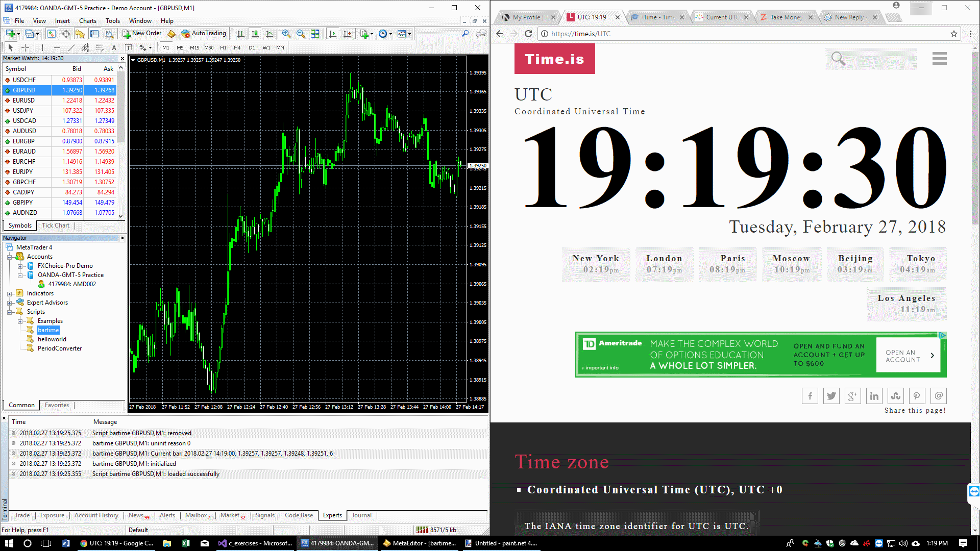The width and height of the screenshot is (980, 551).
Task: Select the vertical line drawing tool
Action: point(42,47)
